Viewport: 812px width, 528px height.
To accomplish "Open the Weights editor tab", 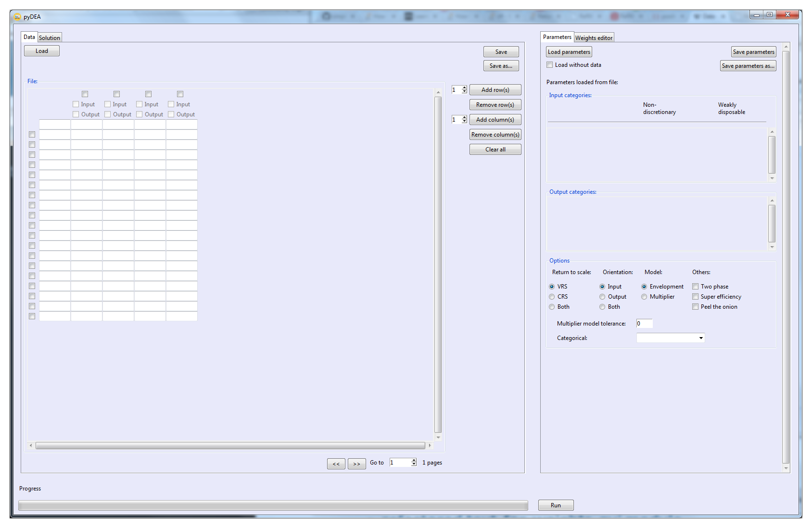I will point(594,38).
